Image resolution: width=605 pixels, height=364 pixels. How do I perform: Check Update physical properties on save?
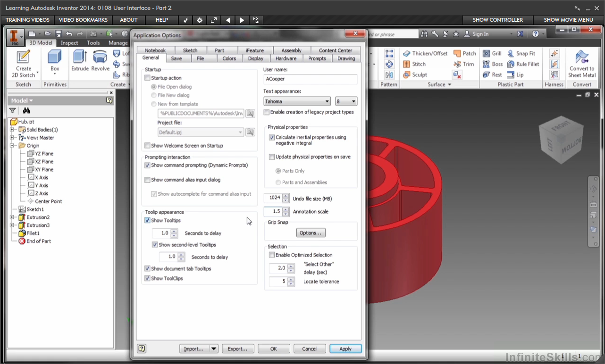click(x=272, y=157)
